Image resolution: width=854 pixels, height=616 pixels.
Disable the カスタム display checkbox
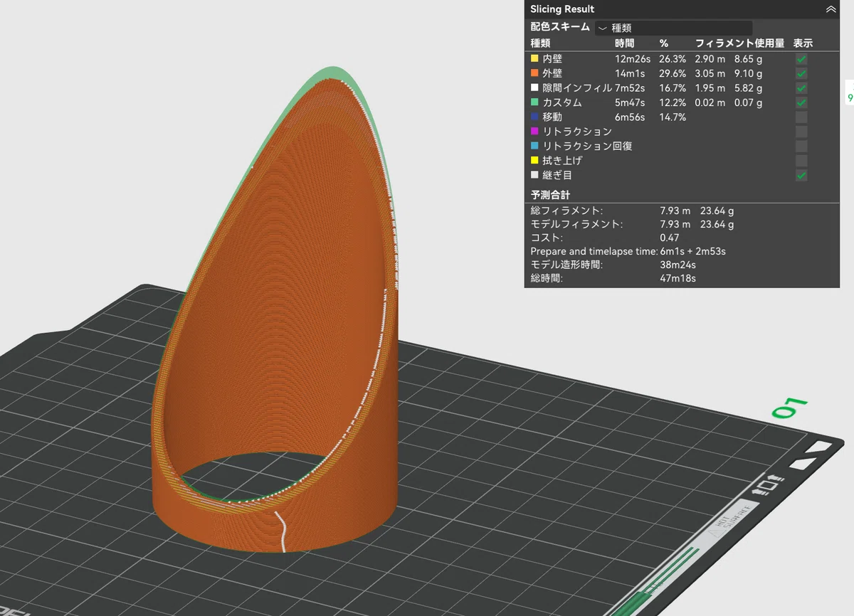pos(801,102)
